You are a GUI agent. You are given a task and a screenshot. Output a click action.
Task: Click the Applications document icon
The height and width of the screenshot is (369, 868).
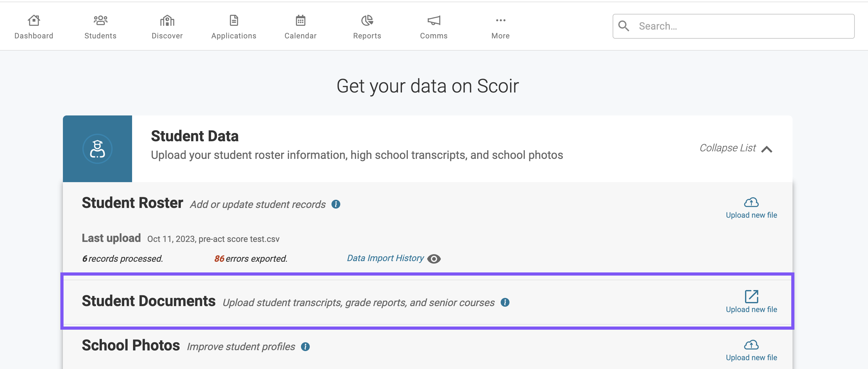pyautogui.click(x=234, y=20)
